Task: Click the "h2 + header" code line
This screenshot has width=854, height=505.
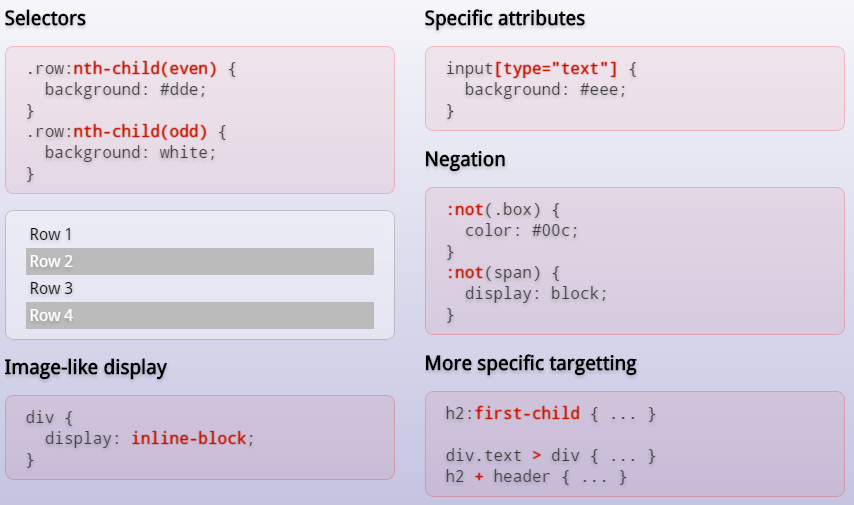Action: tap(536, 477)
